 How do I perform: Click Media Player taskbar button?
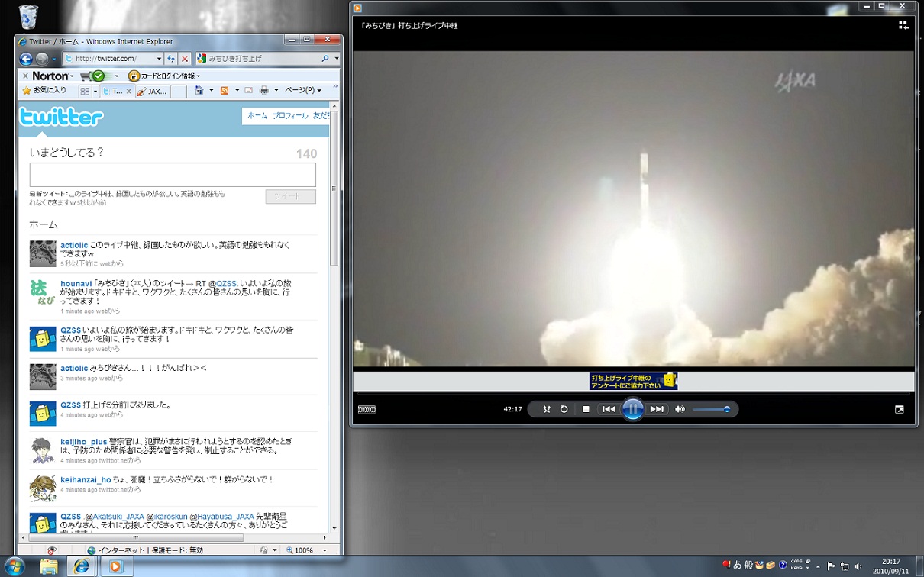(115, 566)
